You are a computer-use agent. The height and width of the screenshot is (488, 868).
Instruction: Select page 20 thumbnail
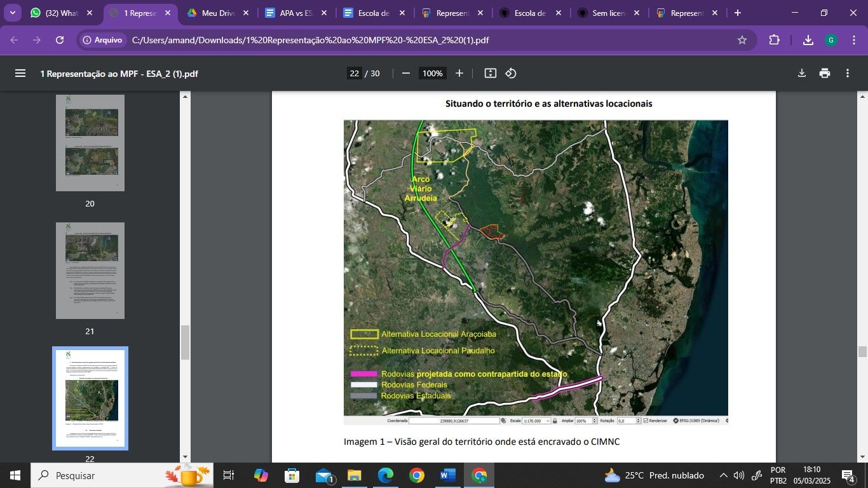click(x=90, y=143)
